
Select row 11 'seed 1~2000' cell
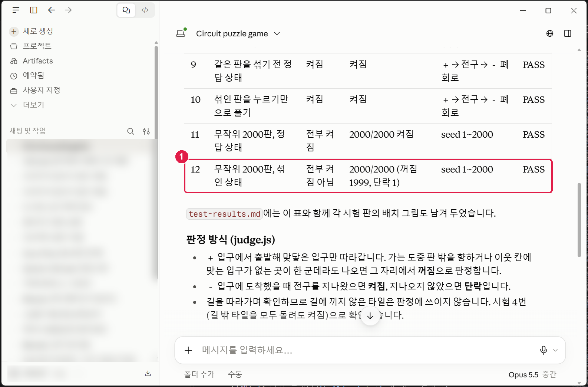point(467,135)
